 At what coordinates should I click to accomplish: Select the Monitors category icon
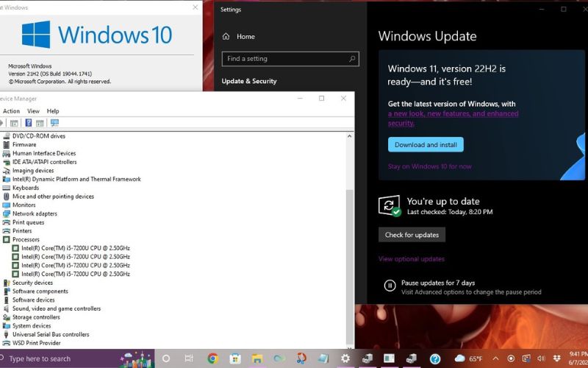6,205
